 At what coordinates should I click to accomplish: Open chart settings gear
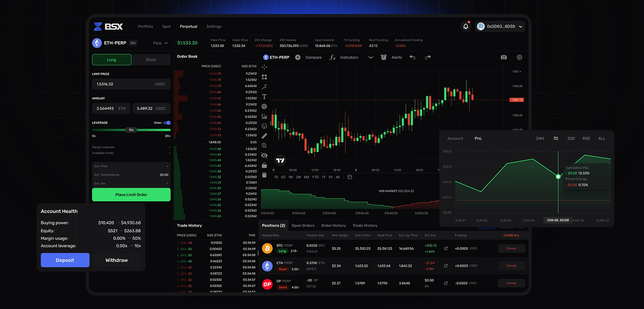(x=519, y=57)
